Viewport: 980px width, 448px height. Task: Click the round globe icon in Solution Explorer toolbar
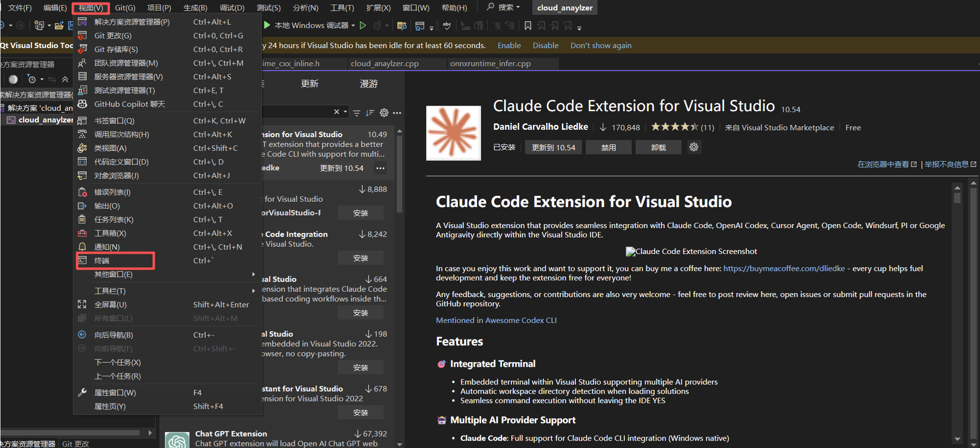point(13,79)
